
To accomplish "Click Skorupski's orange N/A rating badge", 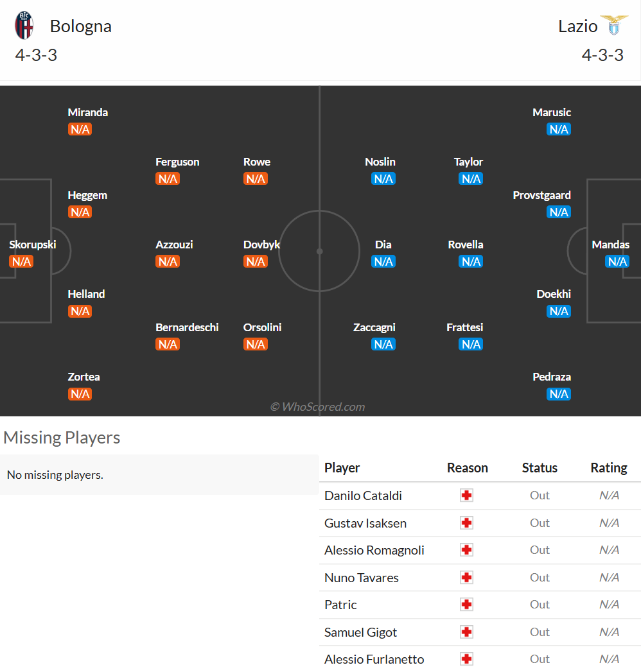I will (x=21, y=261).
